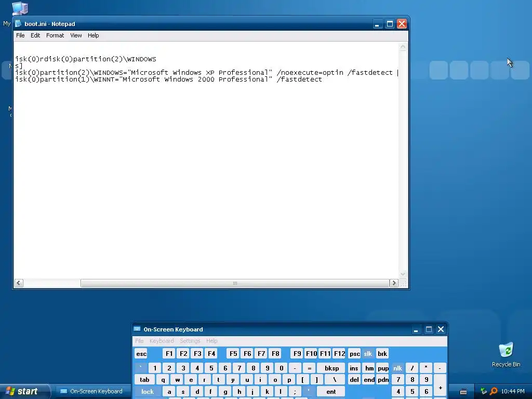Open the Notepad File menu
Viewport: 532px width, 399px height.
(20, 35)
